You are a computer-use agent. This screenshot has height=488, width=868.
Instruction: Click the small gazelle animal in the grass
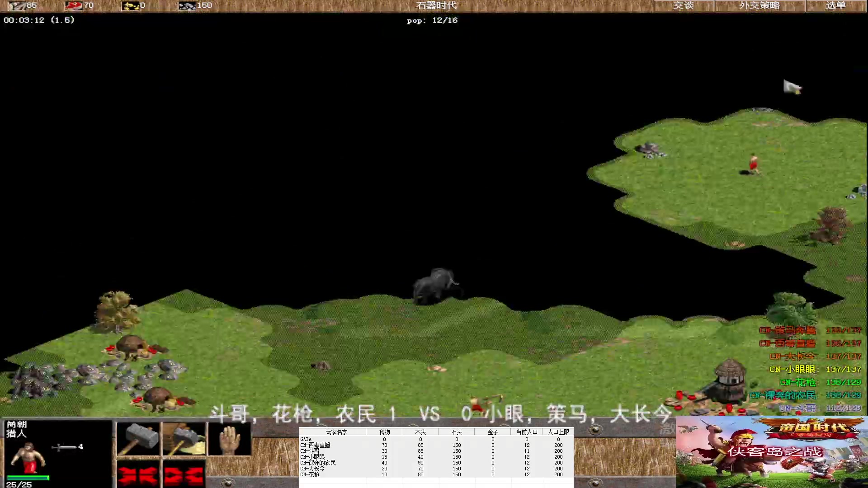click(322, 366)
